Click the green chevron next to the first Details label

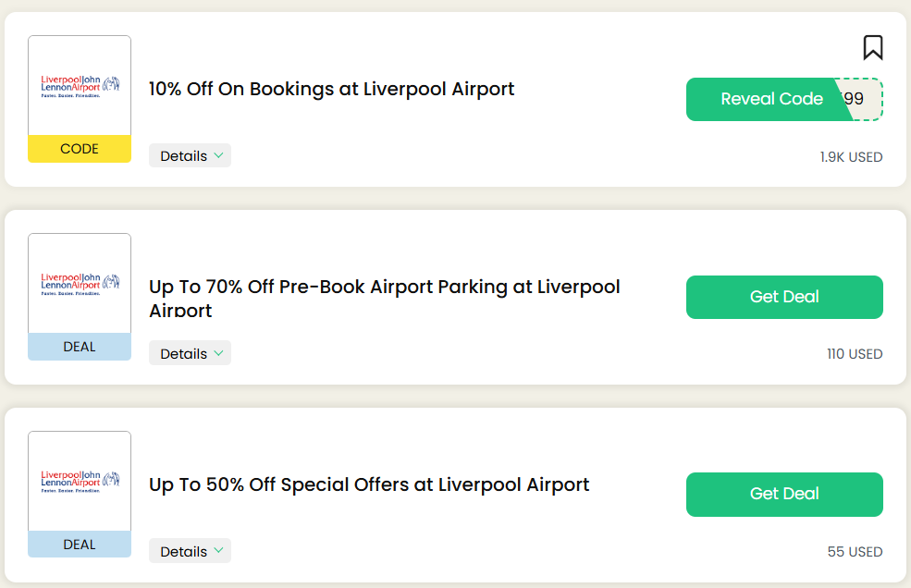point(217,155)
